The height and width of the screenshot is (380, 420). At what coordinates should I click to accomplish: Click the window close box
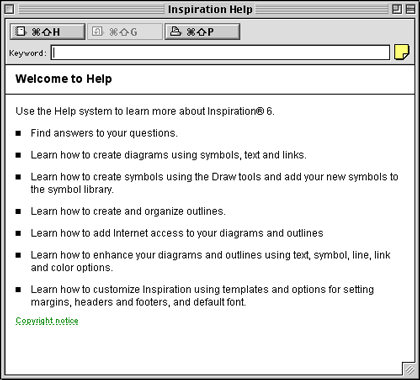10,9
